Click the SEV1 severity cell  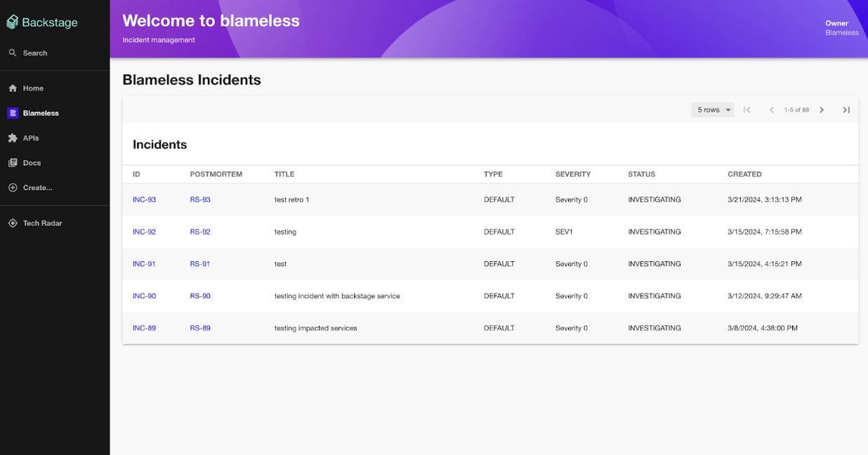tap(564, 232)
